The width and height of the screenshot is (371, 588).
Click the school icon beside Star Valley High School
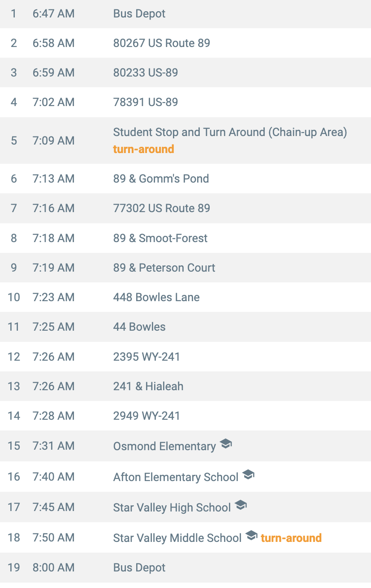click(x=241, y=505)
